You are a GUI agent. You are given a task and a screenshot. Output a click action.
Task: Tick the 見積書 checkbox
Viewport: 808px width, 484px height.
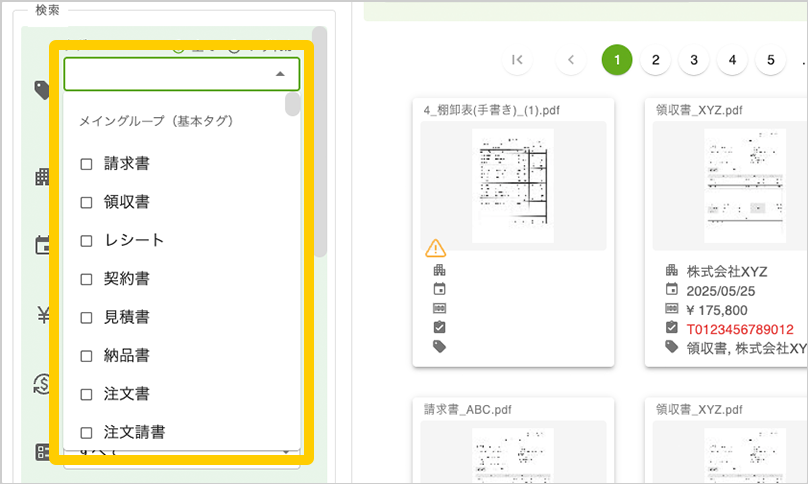pyautogui.click(x=87, y=318)
